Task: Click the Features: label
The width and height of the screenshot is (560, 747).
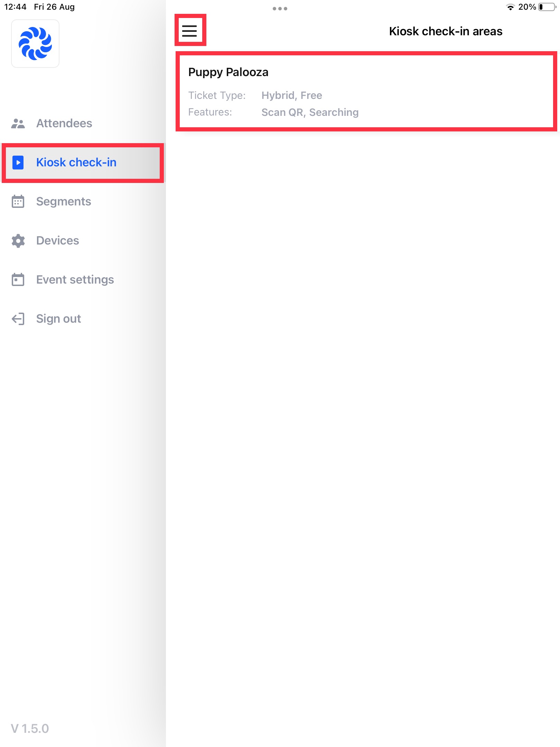Action: [210, 112]
